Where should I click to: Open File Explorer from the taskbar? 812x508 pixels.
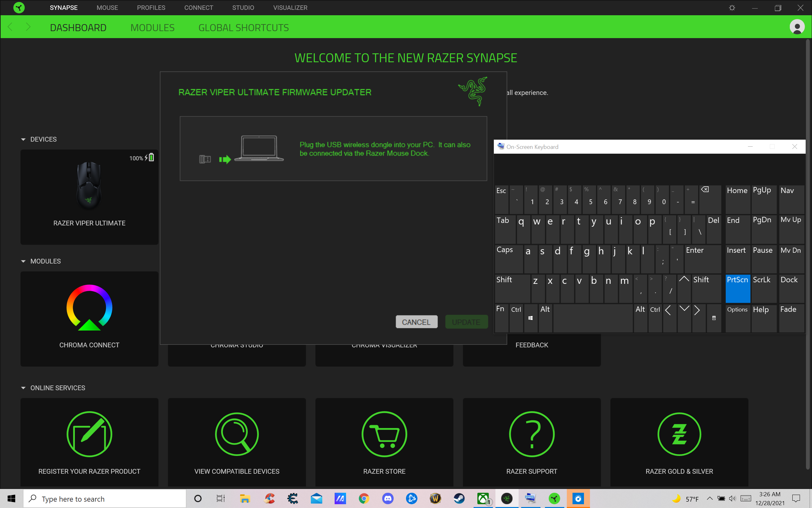[245, 498]
